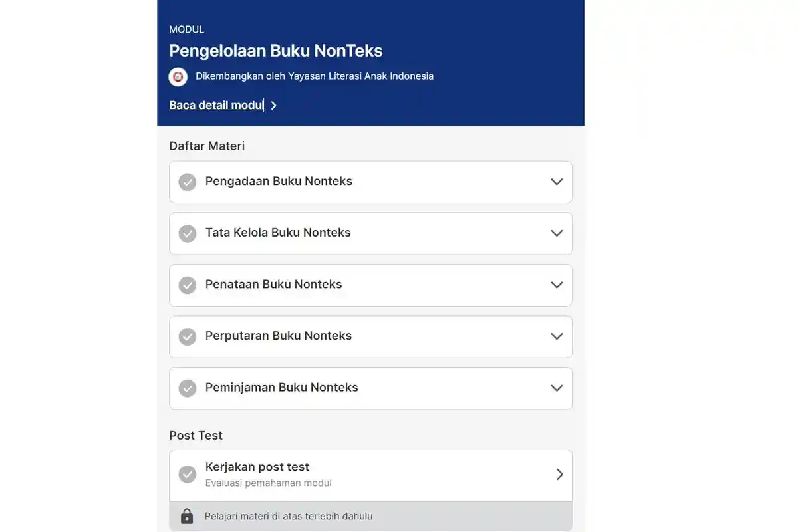
Task: Click the checkmark icon beside Pengadaan Buku Nonteks
Action: pyautogui.click(x=187, y=182)
